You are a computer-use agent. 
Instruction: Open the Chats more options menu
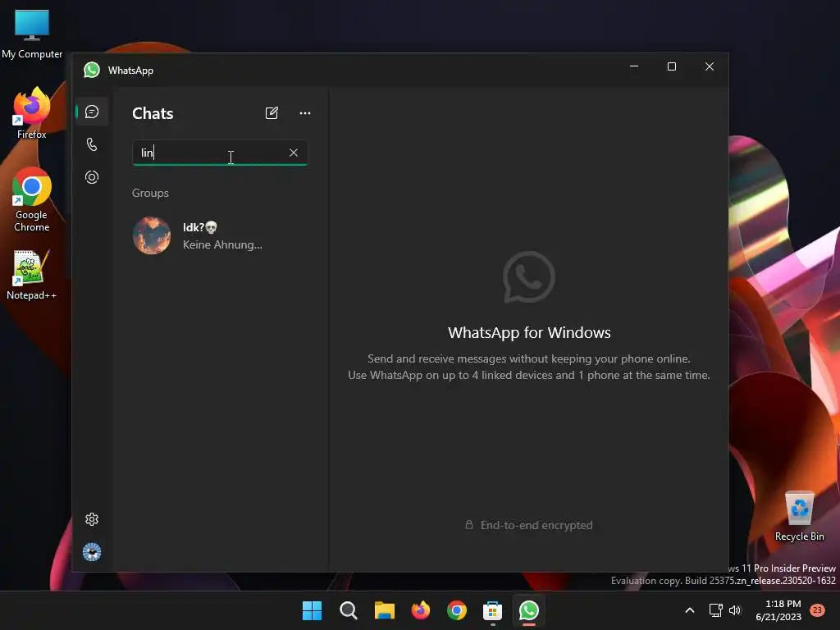pos(305,113)
